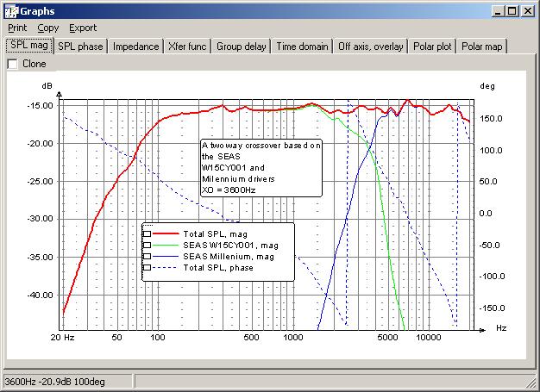Image resolution: width=540 pixels, height=392 pixels.
Task: Open the Xfer func tab
Action: click(187, 47)
